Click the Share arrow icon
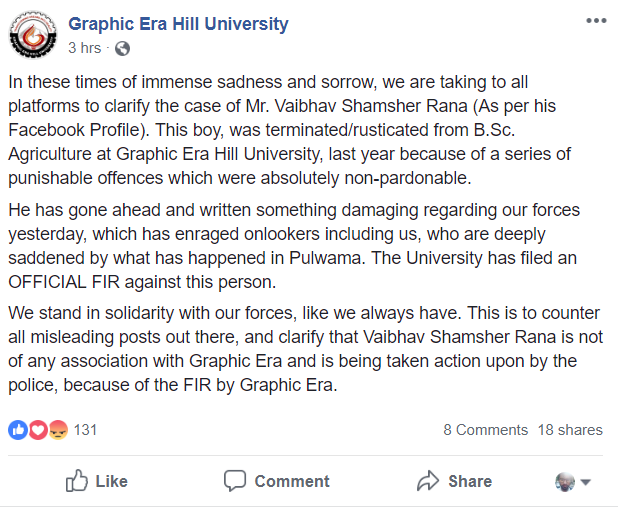Image resolution: width=618 pixels, height=507 pixels. tap(428, 481)
